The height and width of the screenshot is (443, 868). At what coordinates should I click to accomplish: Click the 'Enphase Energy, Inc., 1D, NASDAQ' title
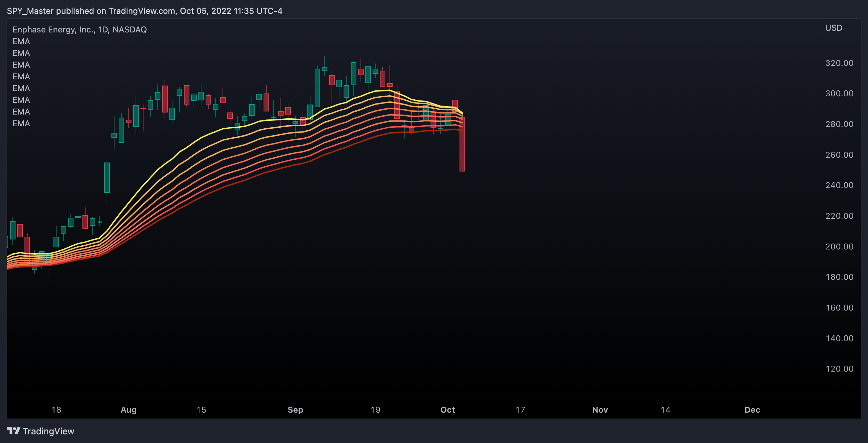[80, 30]
